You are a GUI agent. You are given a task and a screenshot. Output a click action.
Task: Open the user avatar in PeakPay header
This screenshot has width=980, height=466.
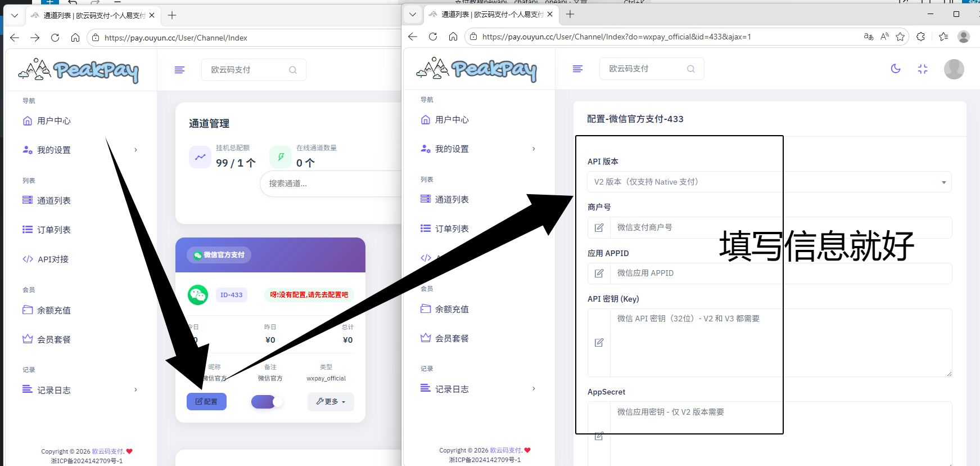(x=954, y=69)
